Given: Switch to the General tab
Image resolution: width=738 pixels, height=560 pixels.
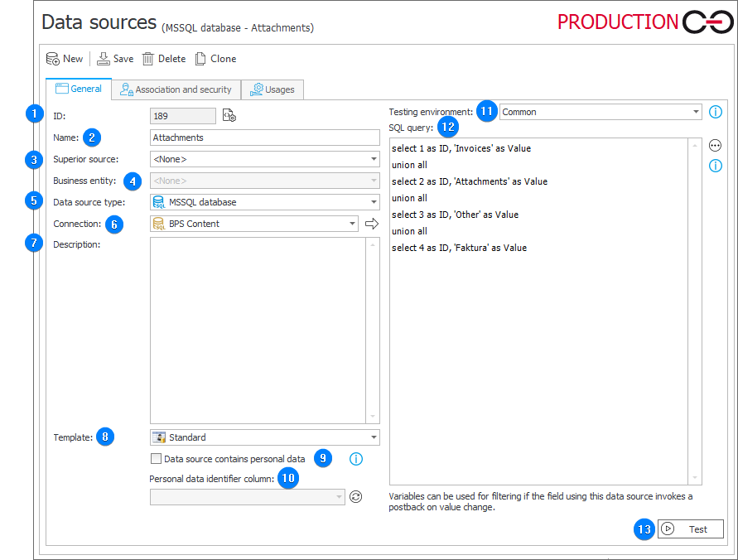Looking at the screenshot, I should coord(79,89).
